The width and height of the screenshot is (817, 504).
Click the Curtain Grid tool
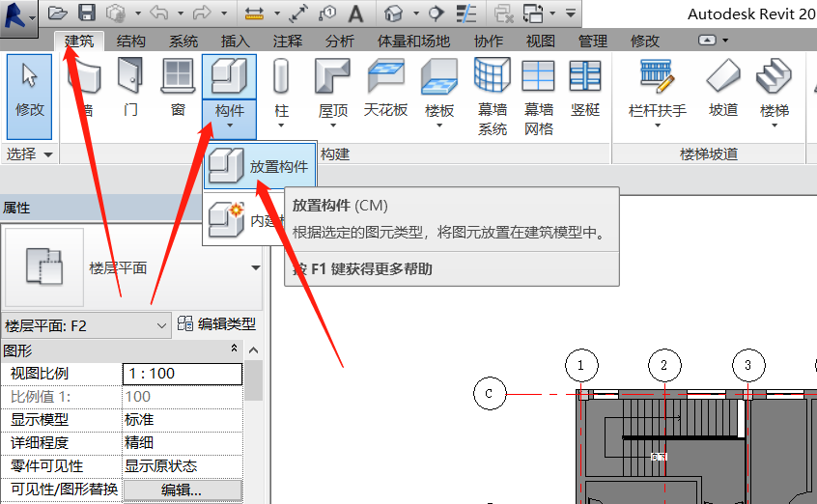[538, 85]
